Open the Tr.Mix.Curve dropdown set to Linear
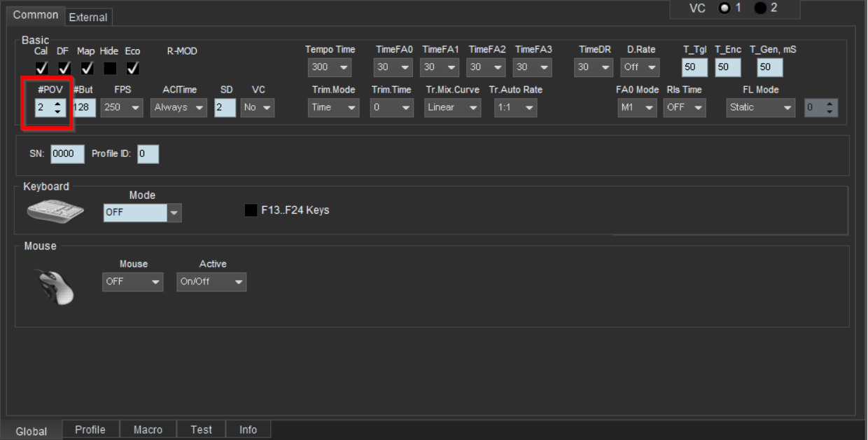Viewport: 868px width, 440px height. tap(453, 107)
